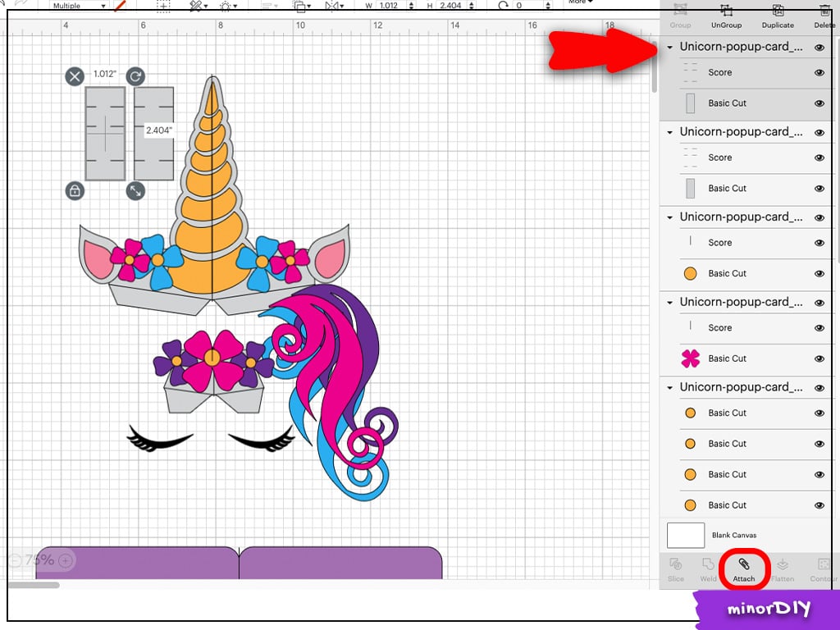Open the More menu in top toolbar
The width and height of the screenshot is (840, 630).
pos(581,2)
